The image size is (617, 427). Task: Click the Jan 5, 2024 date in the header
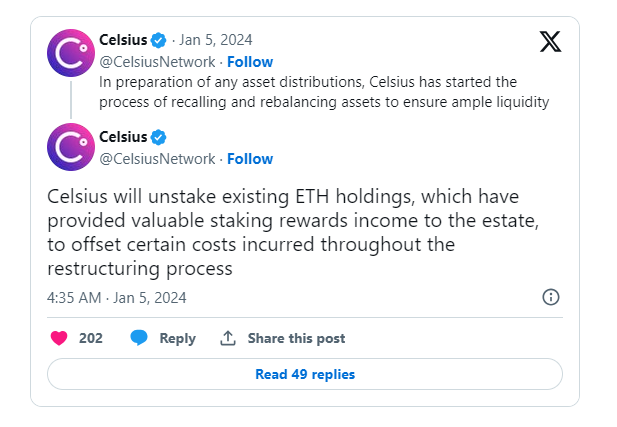(x=216, y=40)
